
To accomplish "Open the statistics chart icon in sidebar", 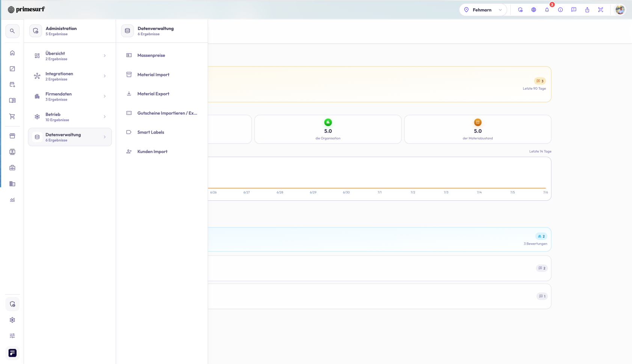I will [x=12, y=200].
